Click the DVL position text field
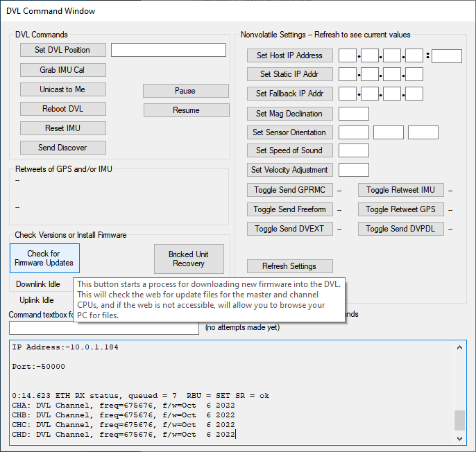The height and width of the screenshot is (452, 476). pos(169,50)
